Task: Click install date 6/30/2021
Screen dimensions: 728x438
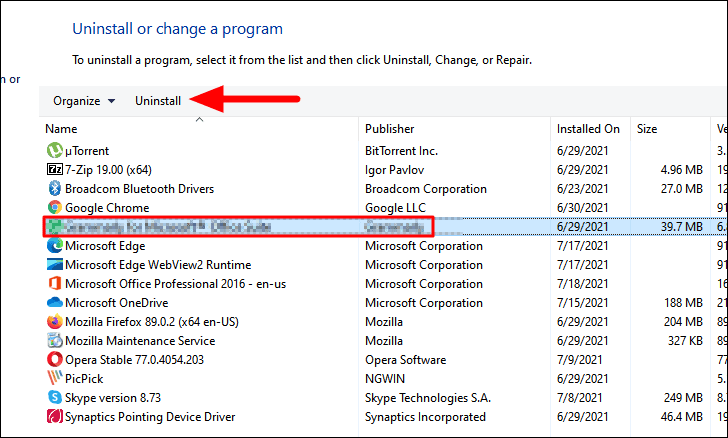Action: [x=582, y=208]
